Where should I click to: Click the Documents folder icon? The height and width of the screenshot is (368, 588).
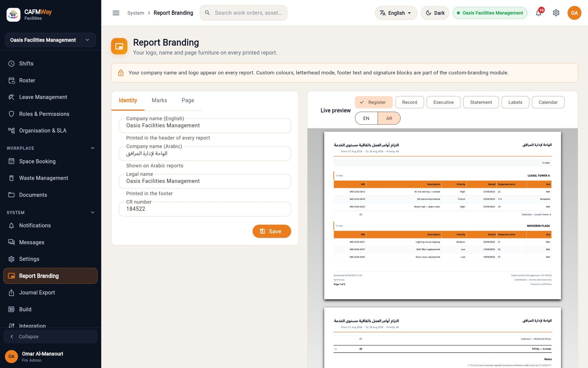point(11,195)
